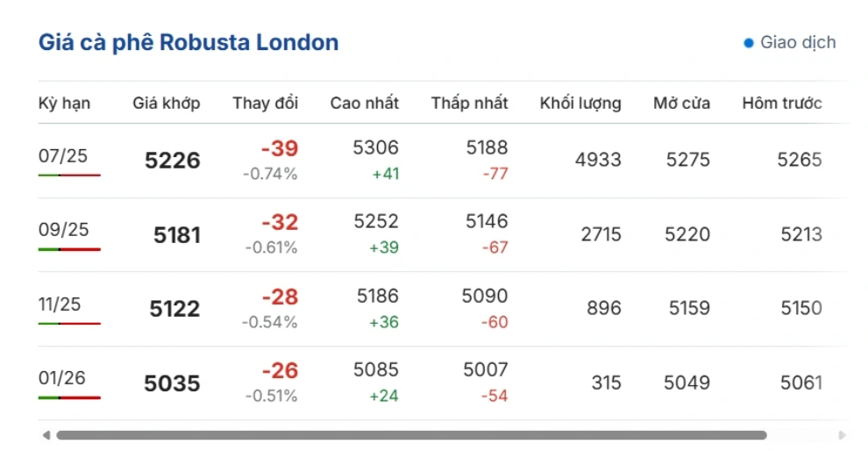Click the horizontal scrollbar thumb
This screenshot has height=451, width=868.
(x=411, y=435)
